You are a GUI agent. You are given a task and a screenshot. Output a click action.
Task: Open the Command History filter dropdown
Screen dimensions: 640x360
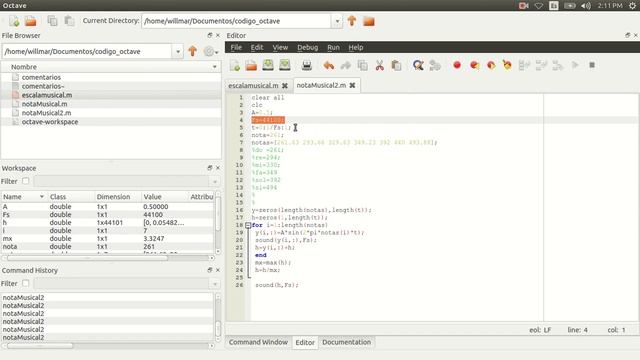(215, 284)
